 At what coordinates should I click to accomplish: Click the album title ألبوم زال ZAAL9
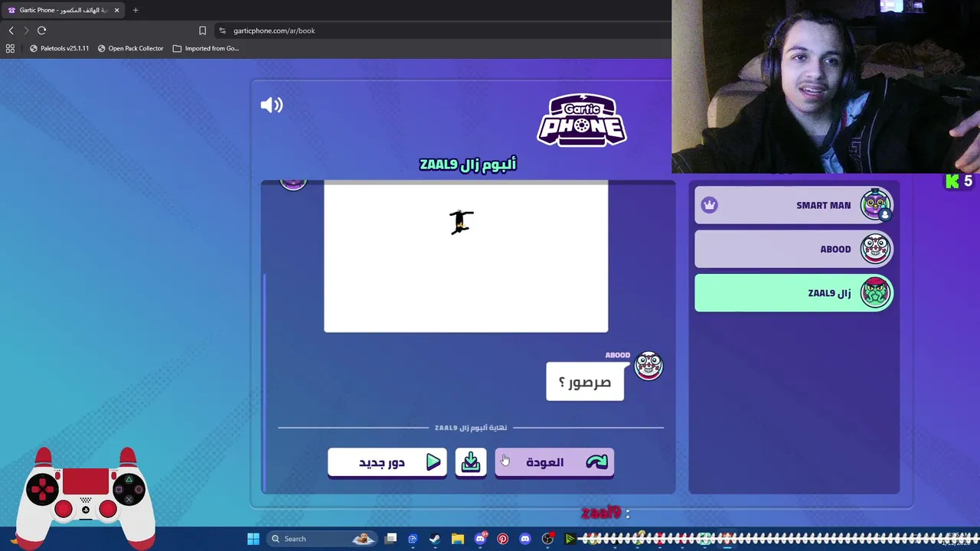tap(468, 164)
